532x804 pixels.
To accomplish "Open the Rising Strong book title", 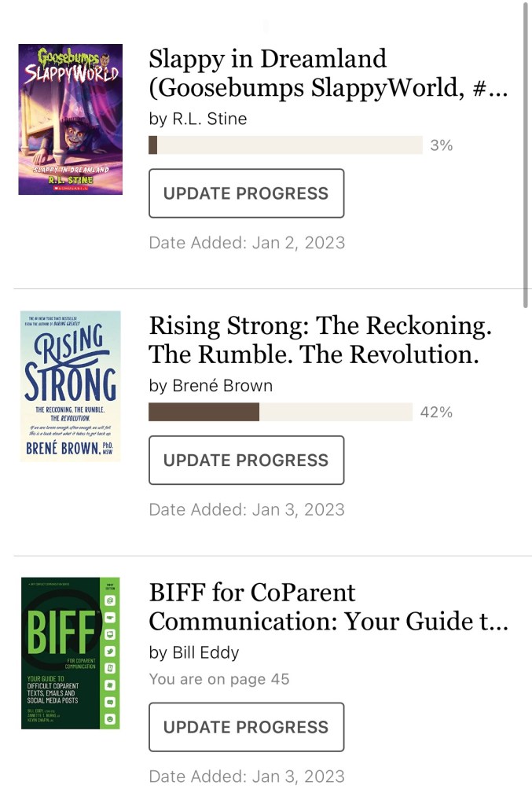I will coord(320,340).
